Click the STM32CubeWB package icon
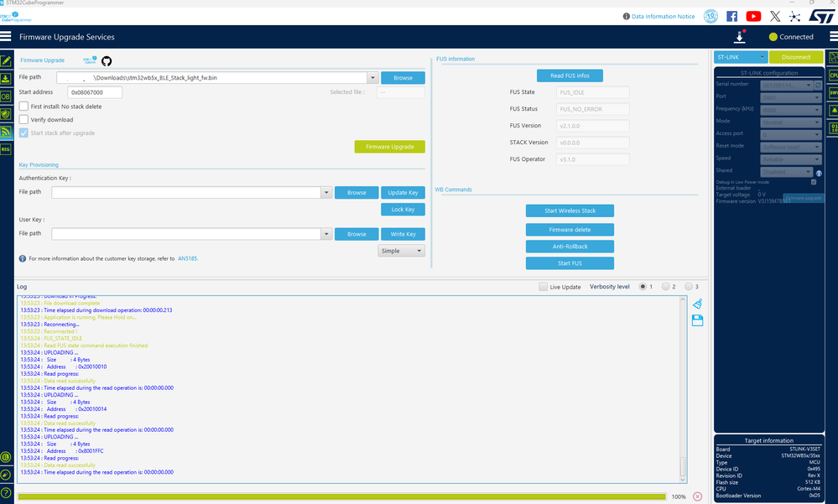 point(90,60)
